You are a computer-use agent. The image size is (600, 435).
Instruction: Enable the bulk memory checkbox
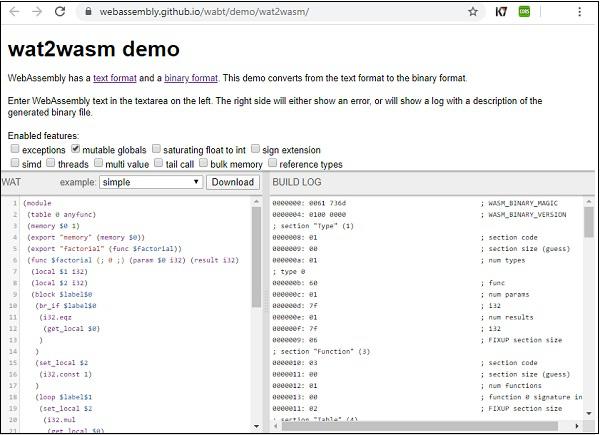tap(204, 163)
